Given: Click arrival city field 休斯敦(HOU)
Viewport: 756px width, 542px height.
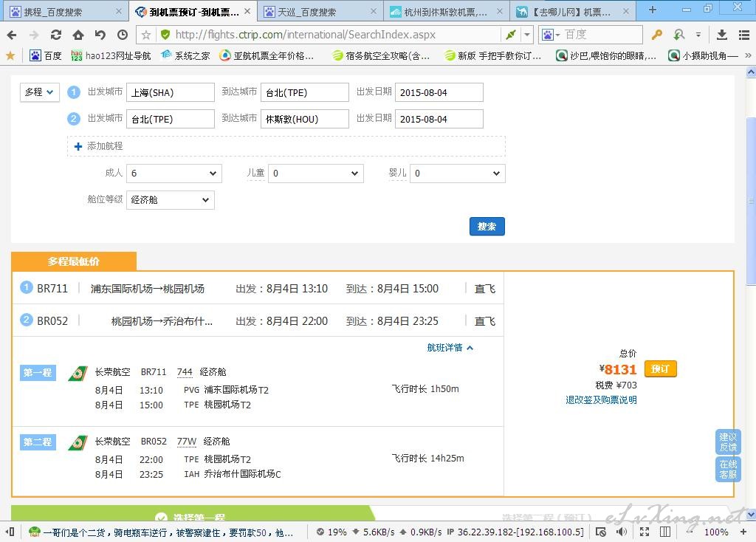Looking at the screenshot, I should pos(305,119).
